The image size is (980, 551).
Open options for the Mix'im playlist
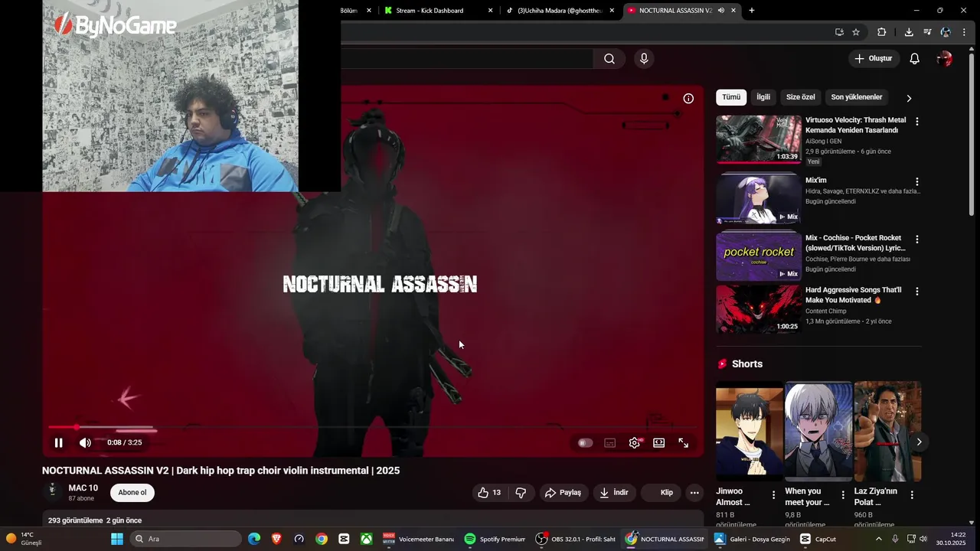(916, 182)
